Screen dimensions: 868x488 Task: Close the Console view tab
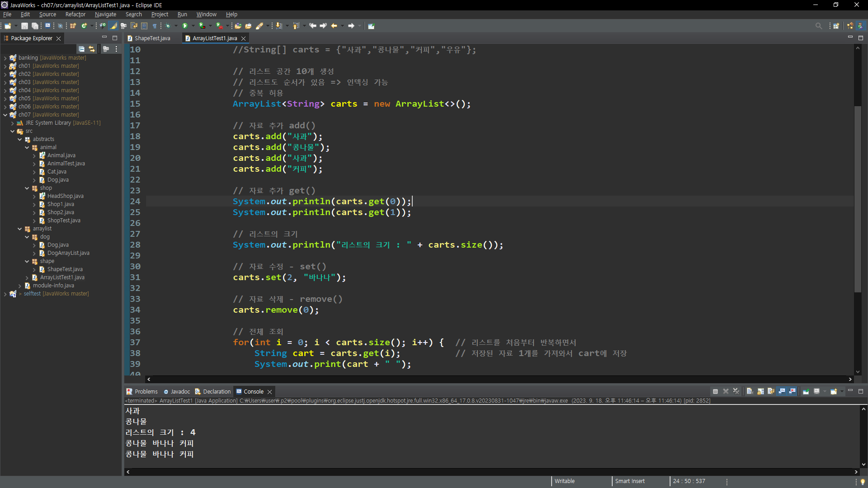tap(270, 392)
